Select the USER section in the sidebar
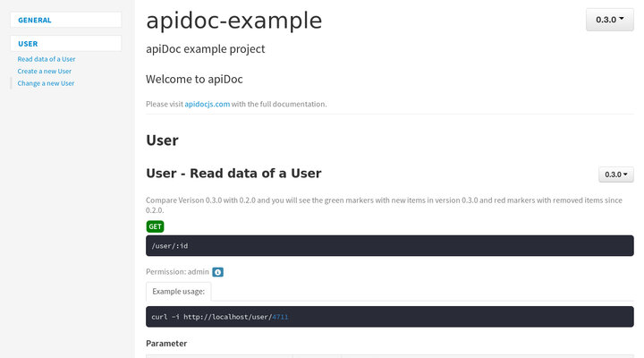644x358 pixels. click(x=66, y=43)
